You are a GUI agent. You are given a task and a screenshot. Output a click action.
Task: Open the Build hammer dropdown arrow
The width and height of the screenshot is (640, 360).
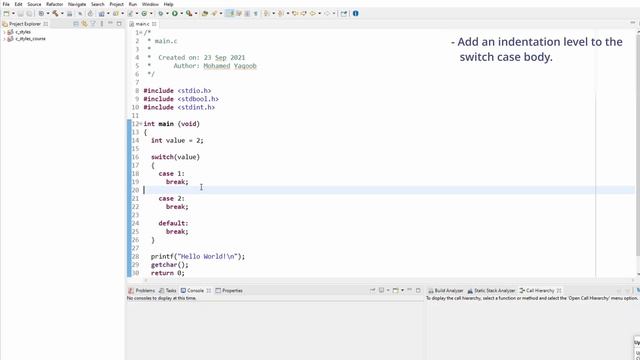62,13
